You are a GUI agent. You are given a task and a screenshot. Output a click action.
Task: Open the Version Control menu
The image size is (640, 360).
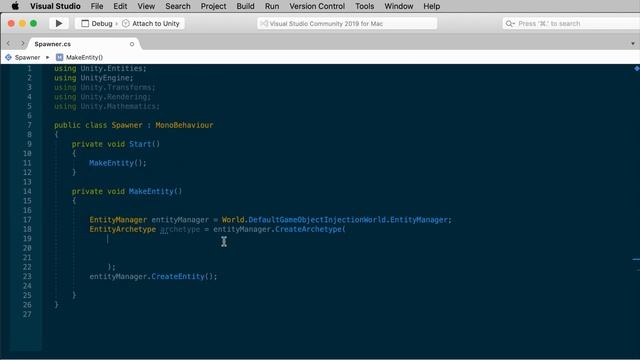tap(317, 6)
